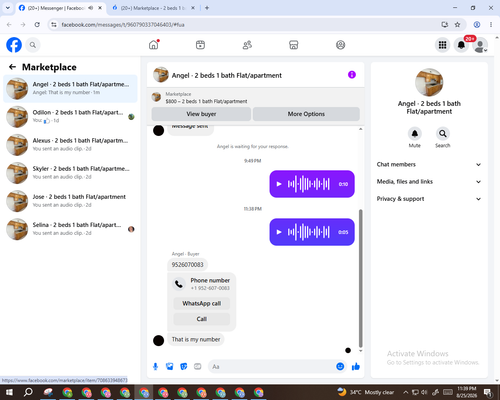Mute the conversation with bell icon
The image size is (500, 400).
coord(415,134)
